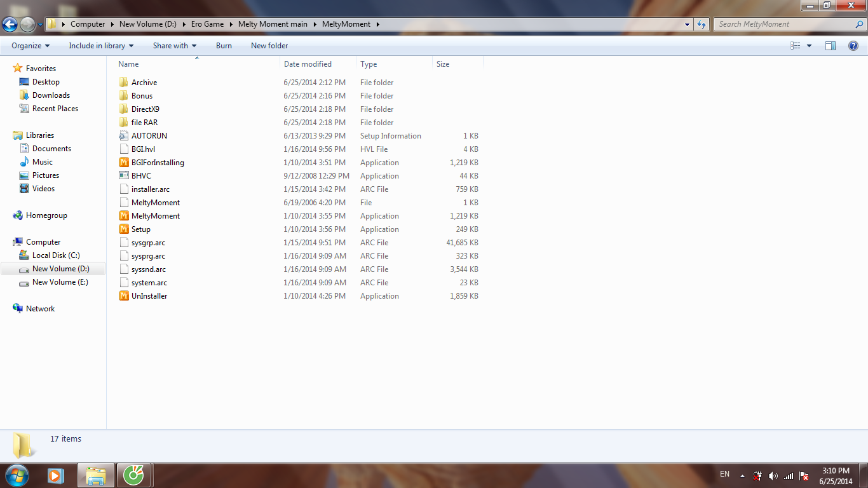868x488 pixels.
Task: Launch the media player taskbar icon
Action: tap(56, 475)
